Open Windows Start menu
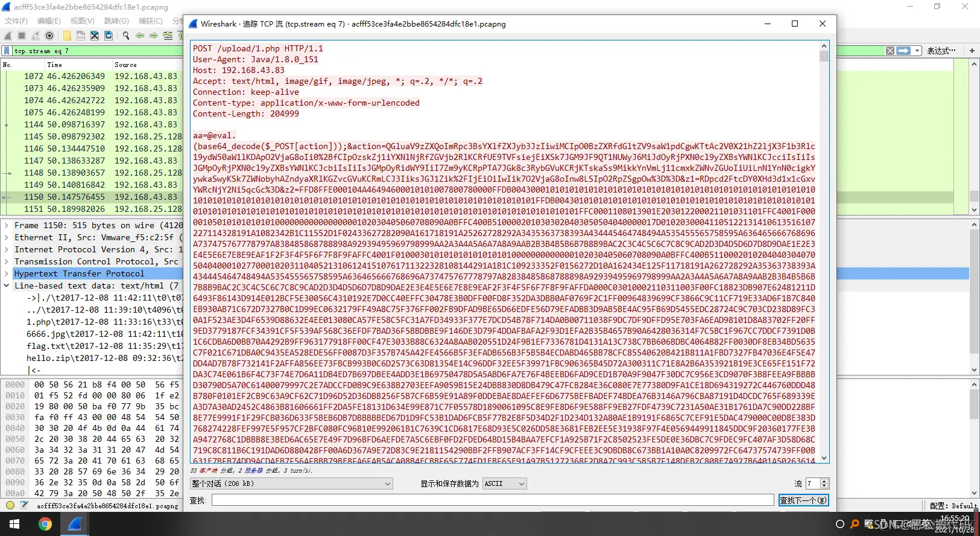The width and height of the screenshot is (980, 536). [x=14, y=524]
